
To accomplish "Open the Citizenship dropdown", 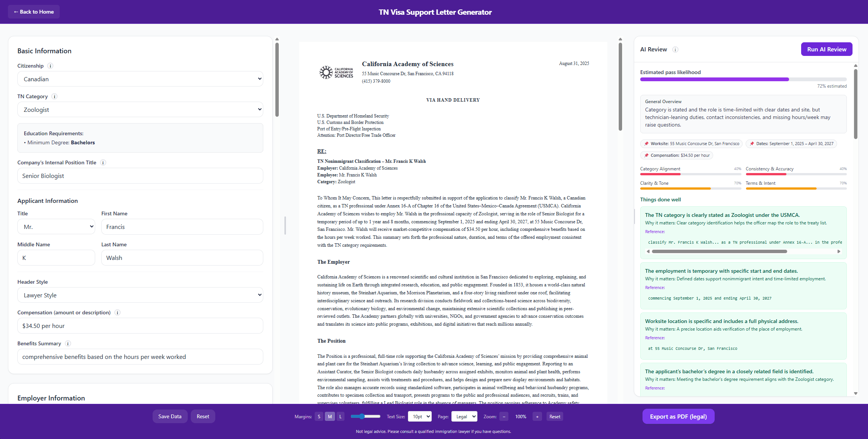I will coord(140,79).
